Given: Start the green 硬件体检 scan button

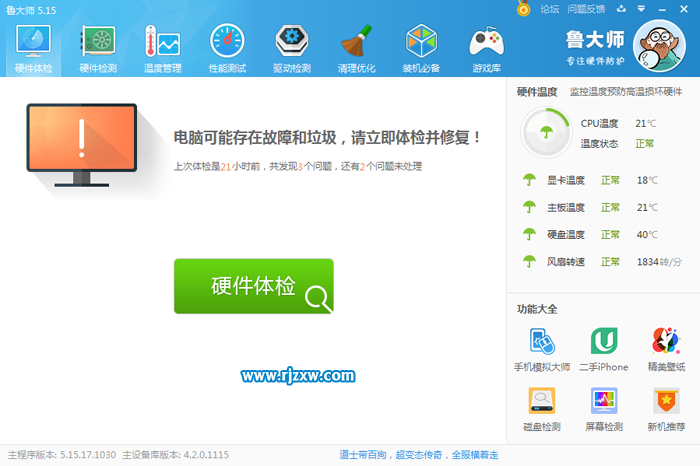Looking at the screenshot, I should [254, 286].
